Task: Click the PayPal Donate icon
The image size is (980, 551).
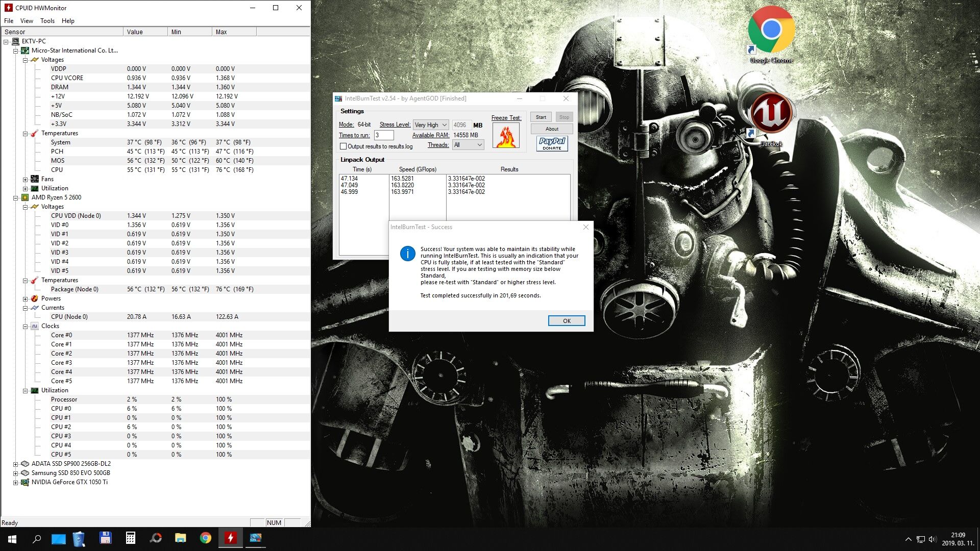Action: pyautogui.click(x=552, y=143)
